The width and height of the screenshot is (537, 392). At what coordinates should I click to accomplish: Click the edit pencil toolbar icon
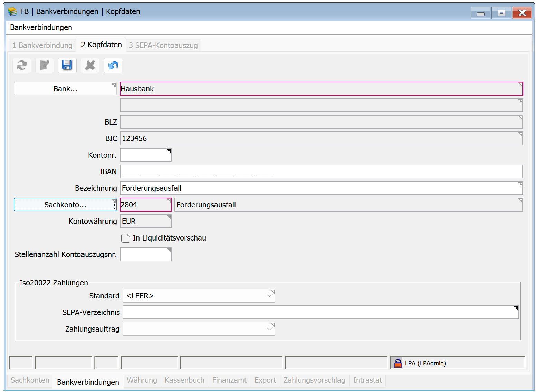[45, 66]
